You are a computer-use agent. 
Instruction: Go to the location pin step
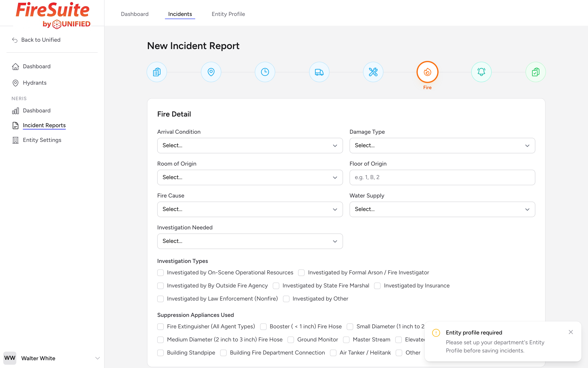(x=211, y=72)
